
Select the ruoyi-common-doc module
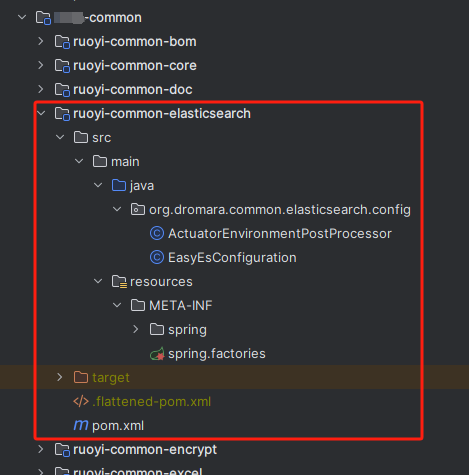click(x=133, y=89)
